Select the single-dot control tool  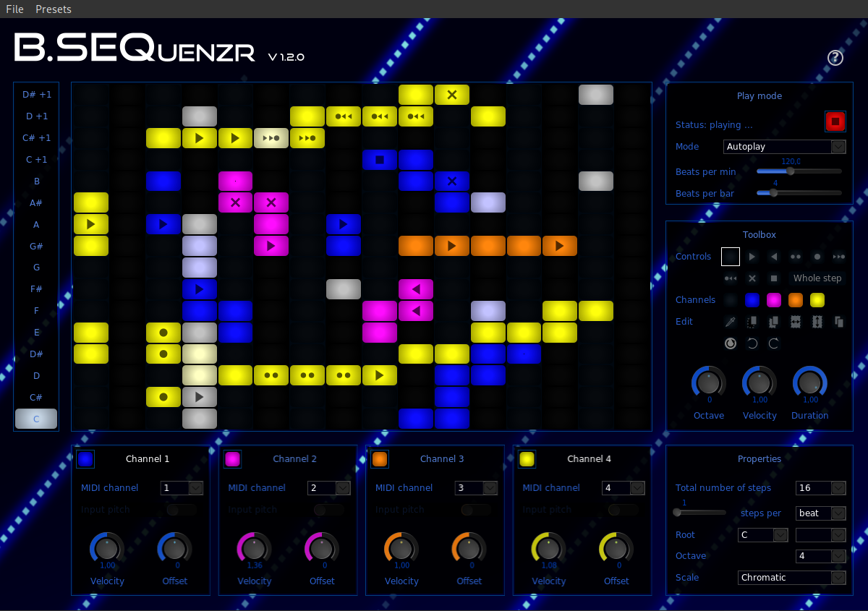click(817, 257)
